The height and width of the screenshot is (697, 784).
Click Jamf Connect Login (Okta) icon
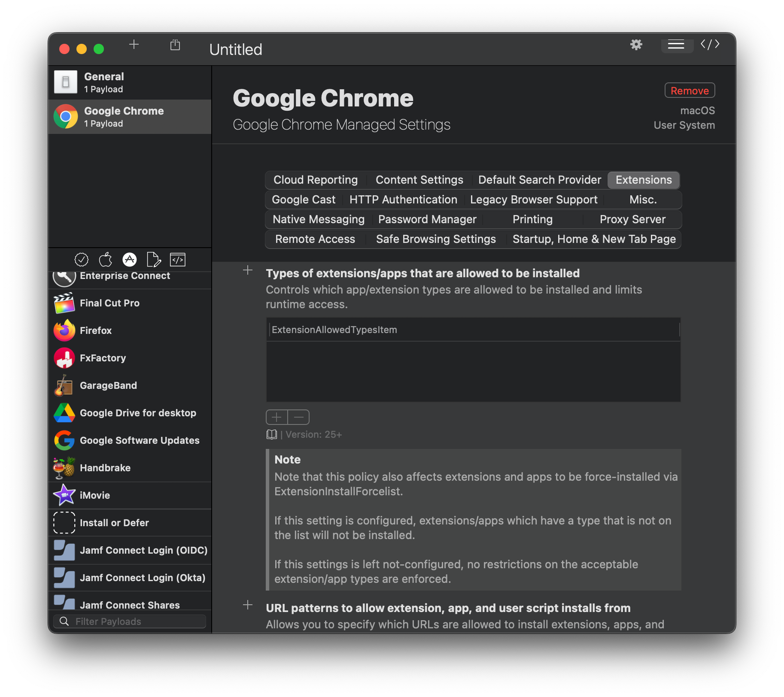pyautogui.click(x=64, y=578)
